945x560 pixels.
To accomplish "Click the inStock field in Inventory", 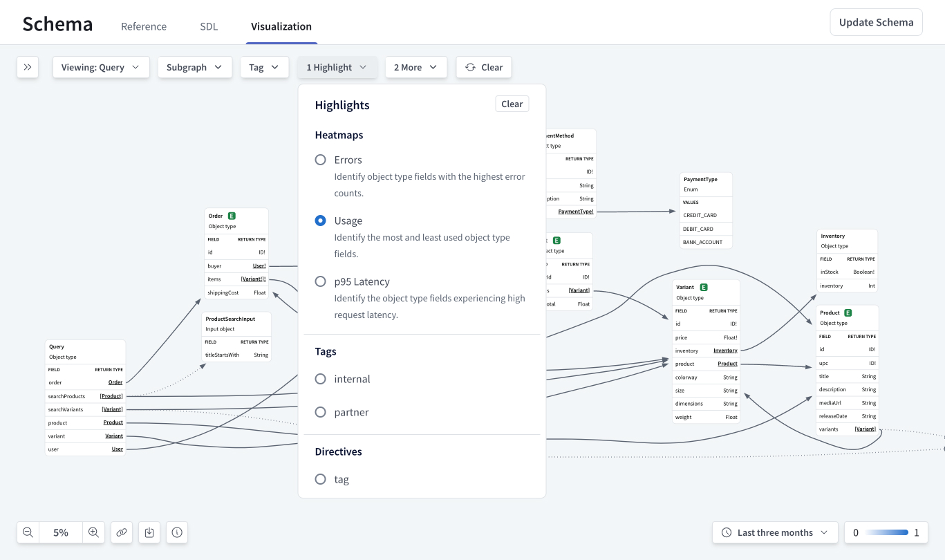I will coord(847,272).
